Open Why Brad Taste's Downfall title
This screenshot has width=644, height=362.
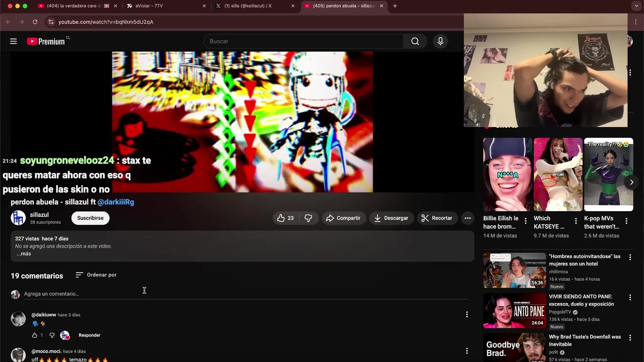click(x=585, y=340)
